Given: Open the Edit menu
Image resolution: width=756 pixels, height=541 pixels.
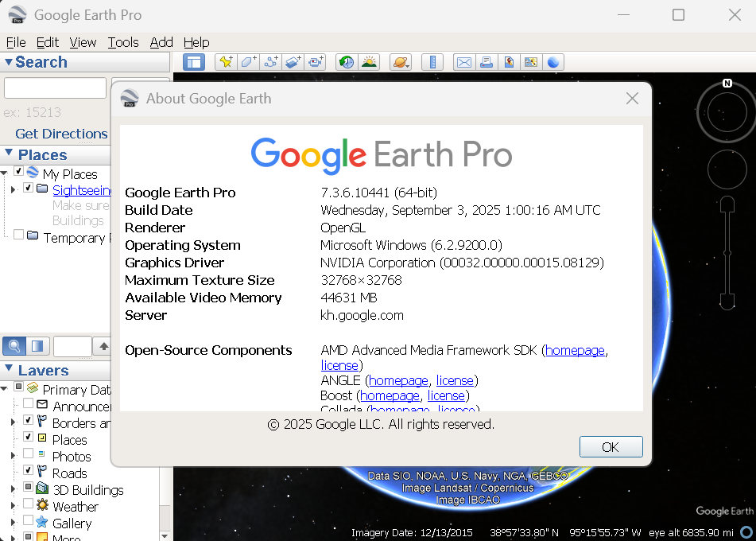Looking at the screenshot, I should pos(47,42).
